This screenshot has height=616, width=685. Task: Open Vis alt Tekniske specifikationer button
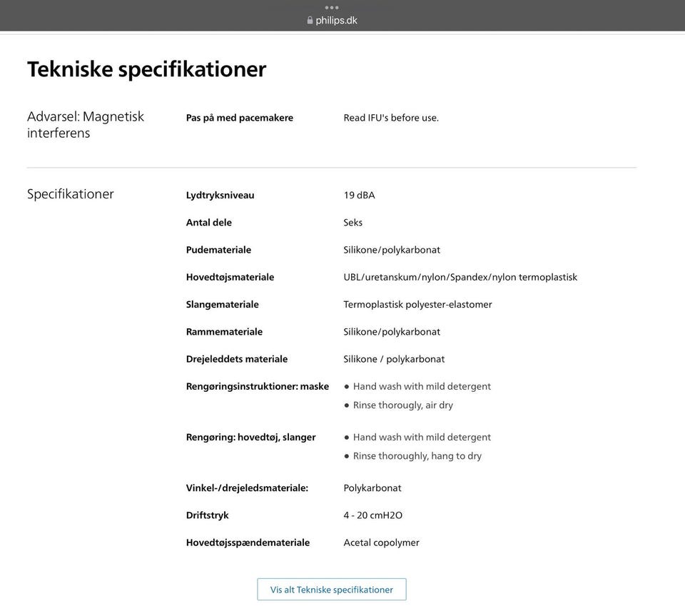point(332,590)
